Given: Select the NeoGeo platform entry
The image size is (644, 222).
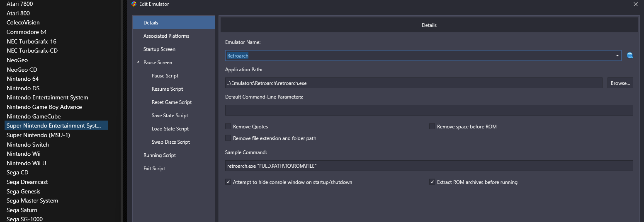Looking at the screenshot, I should click(x=17, y=60).
